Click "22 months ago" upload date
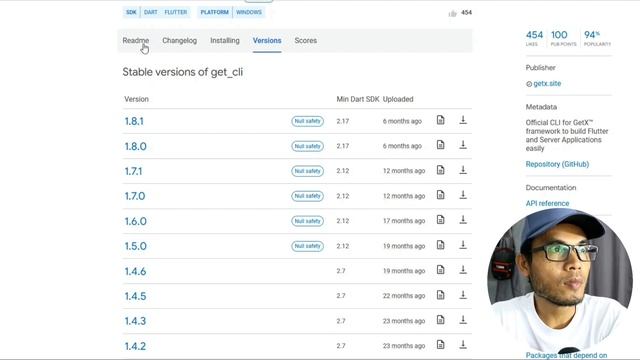Image resolution: width=640 pixels, height=360 pixels. click(x=404, y=296)
